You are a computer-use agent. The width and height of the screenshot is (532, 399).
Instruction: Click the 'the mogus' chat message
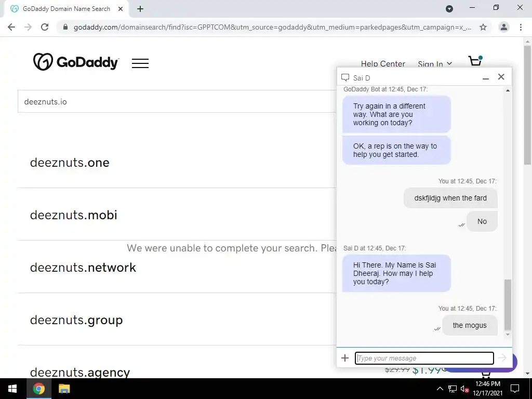(x=470, y=325)
